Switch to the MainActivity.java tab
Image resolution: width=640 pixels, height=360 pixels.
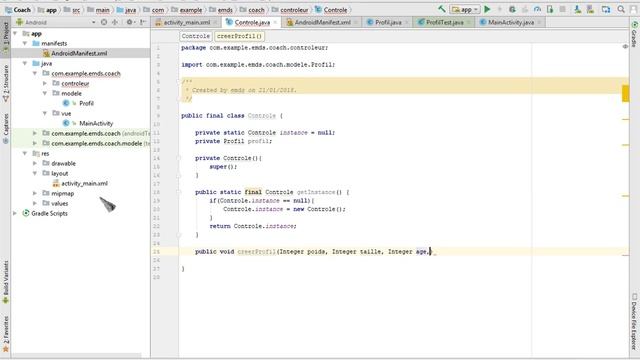pyautogui.click(x=510, y=22)
